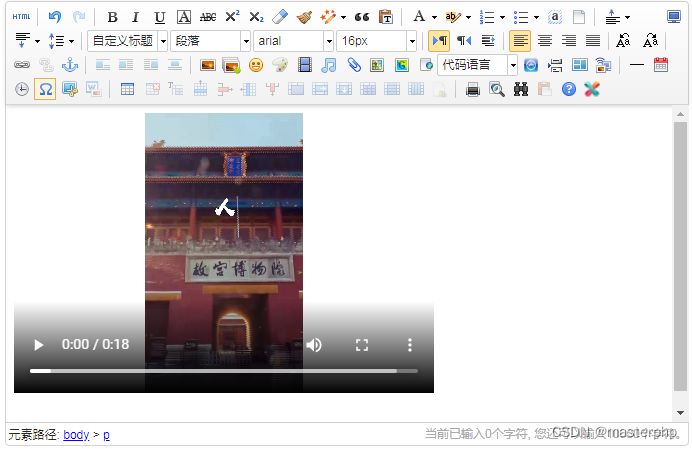Apply superscript formatting
The image size is (692, 449).
point(232,17)
